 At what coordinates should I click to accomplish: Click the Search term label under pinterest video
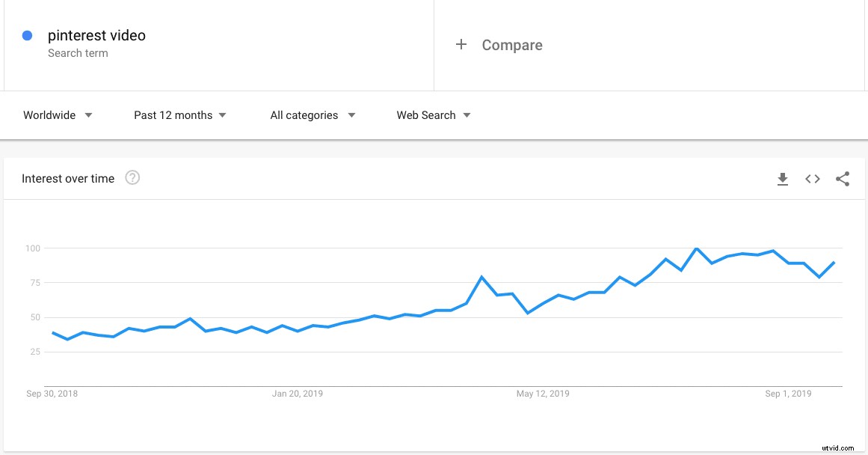[78, 53]
